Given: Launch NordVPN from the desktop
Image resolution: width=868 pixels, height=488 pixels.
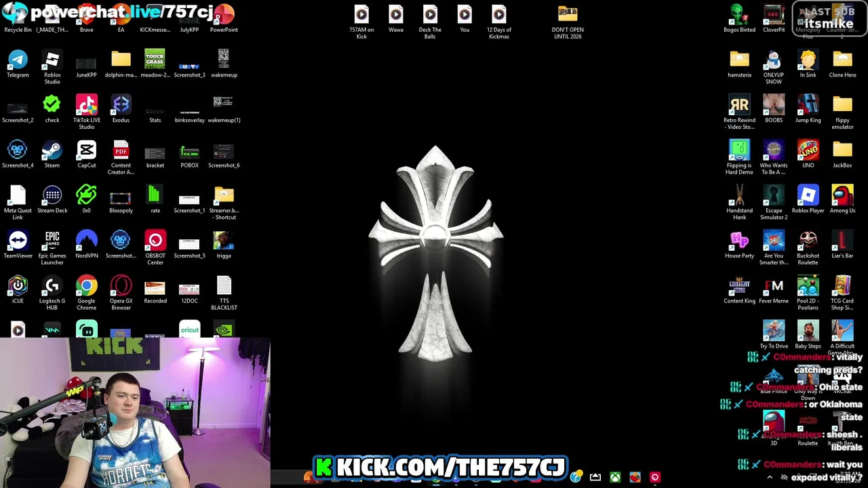Looking at the screenshot, I should [86, 245].
